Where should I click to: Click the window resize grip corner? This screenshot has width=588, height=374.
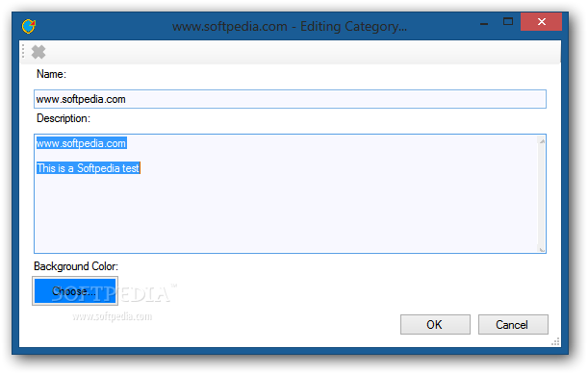click(x=555, y=341)
